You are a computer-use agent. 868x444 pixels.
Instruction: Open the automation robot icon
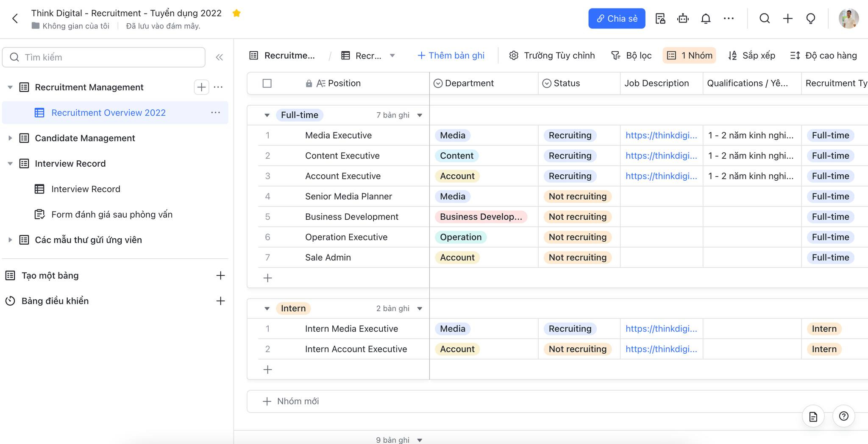click(x=683, y=19)
